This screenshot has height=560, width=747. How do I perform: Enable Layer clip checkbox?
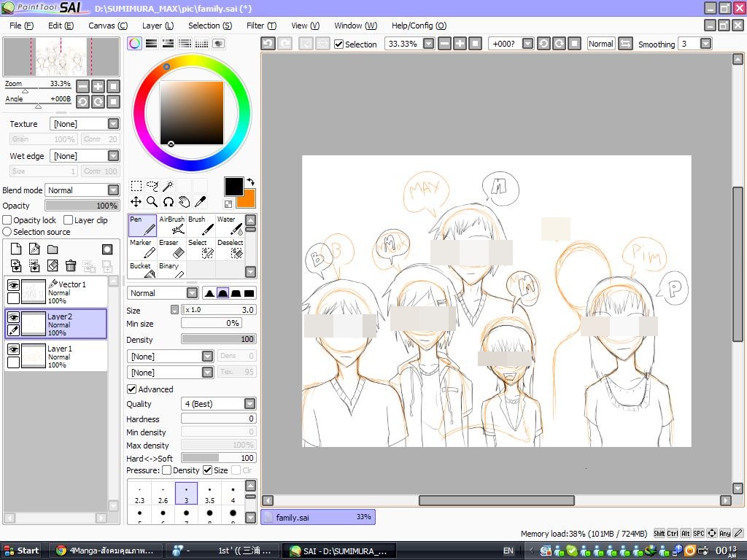[x=68, y=220]
